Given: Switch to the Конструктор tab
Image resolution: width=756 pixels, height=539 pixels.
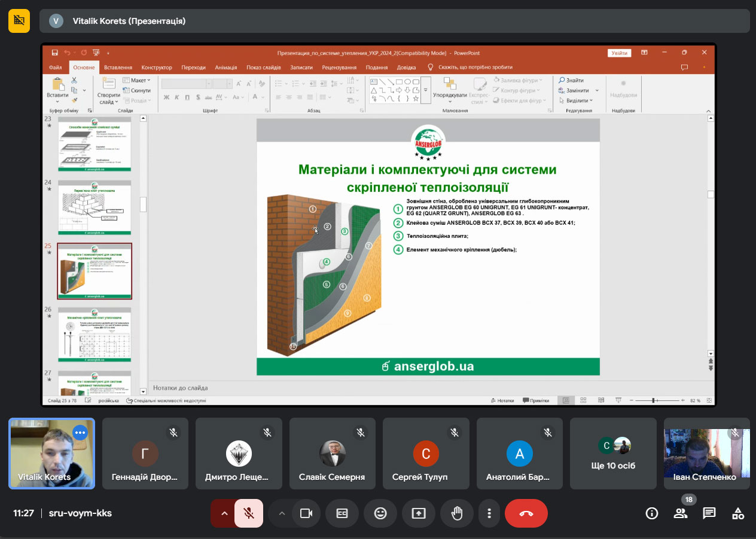Looking at the screenshot, I should coord(157,68).
